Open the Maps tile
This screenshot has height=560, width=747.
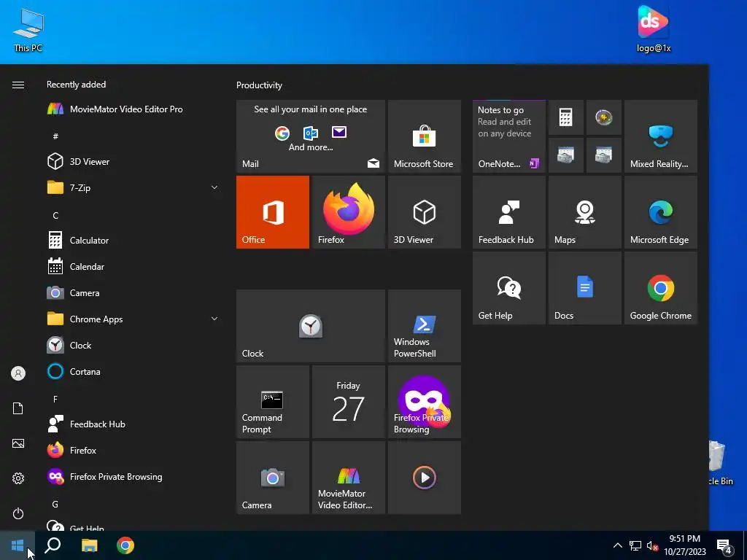pyautogui.click(x=585, y=212)
